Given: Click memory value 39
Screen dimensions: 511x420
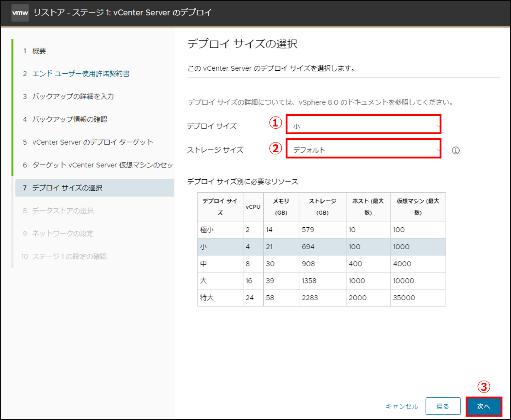Looking at the screenshot, I should (x=270, y=281).
